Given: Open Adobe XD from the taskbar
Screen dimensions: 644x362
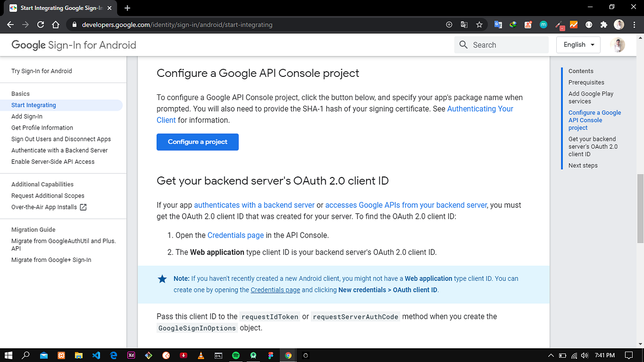Looking at the screenshot, I should 131,355.
